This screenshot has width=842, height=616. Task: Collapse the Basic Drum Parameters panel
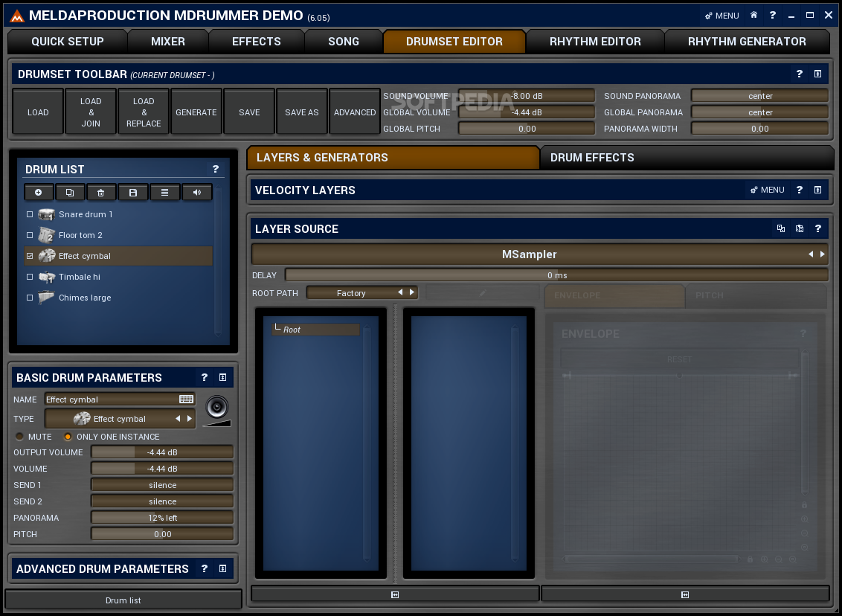click(223, 377)
